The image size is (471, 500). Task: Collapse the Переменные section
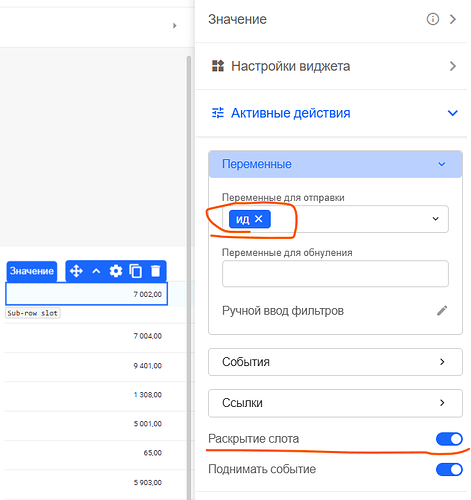pos(442,164)
